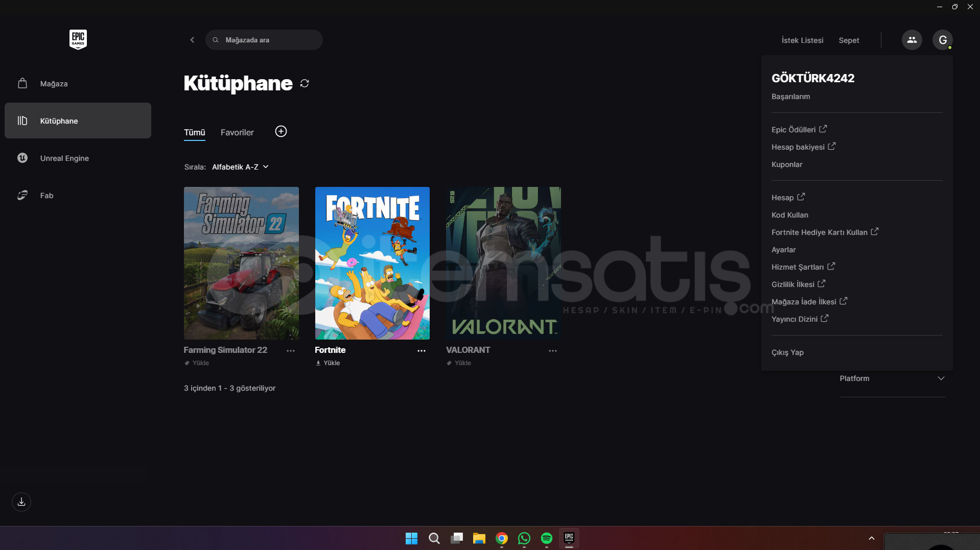This screenshot has height=550, width=980.
Task: Open Task View on taskbar
Action: coord(457,538)
